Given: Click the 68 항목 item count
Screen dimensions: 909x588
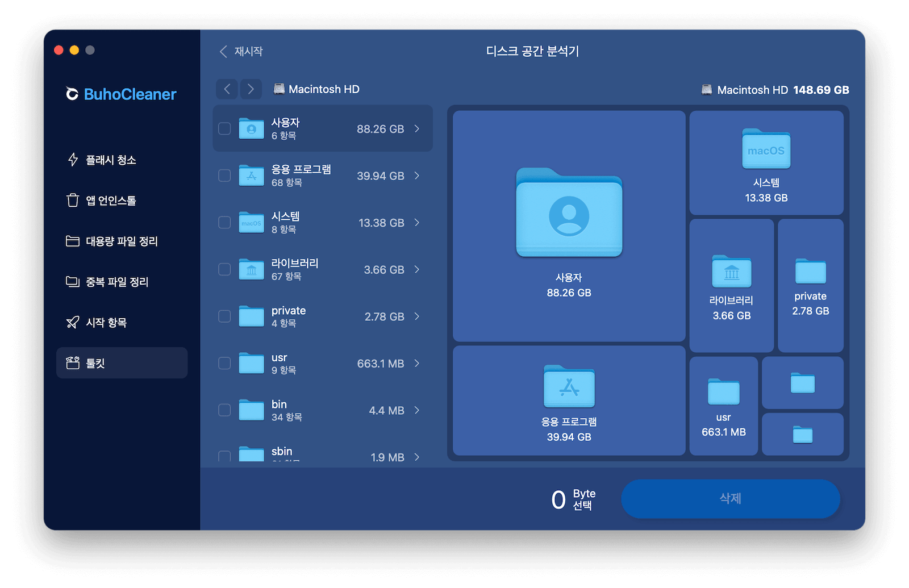Looking at the screenshot, I should 286,182.
